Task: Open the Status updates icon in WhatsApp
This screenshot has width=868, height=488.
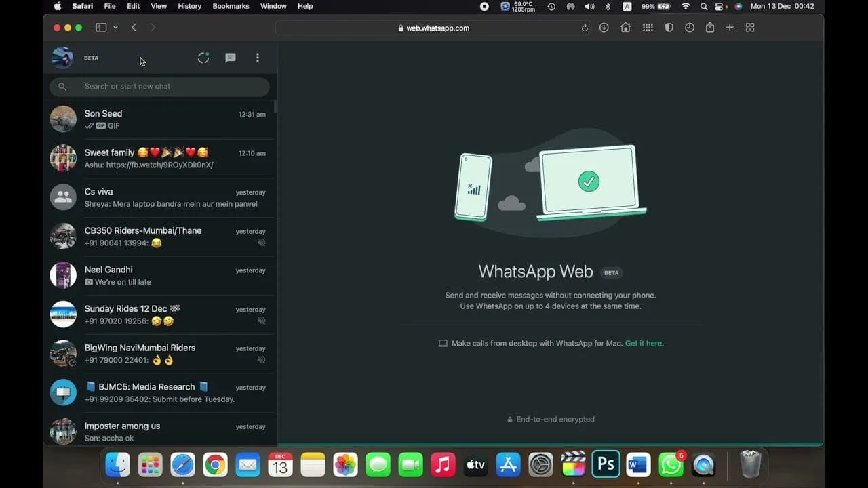Action: click(x=203, y=58)
